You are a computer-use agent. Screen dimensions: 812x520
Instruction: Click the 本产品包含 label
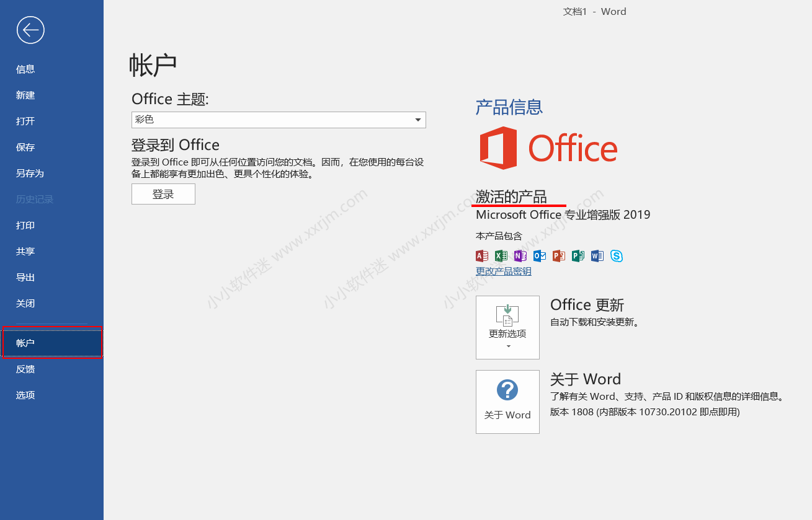(x=499, y=236)
